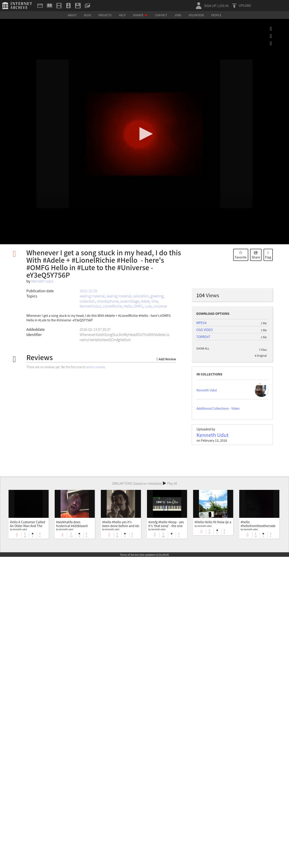This screenshot has width=289, height=868.
Task: Open the People menu item
Action: pyautogui.click(x=216, y=15)
